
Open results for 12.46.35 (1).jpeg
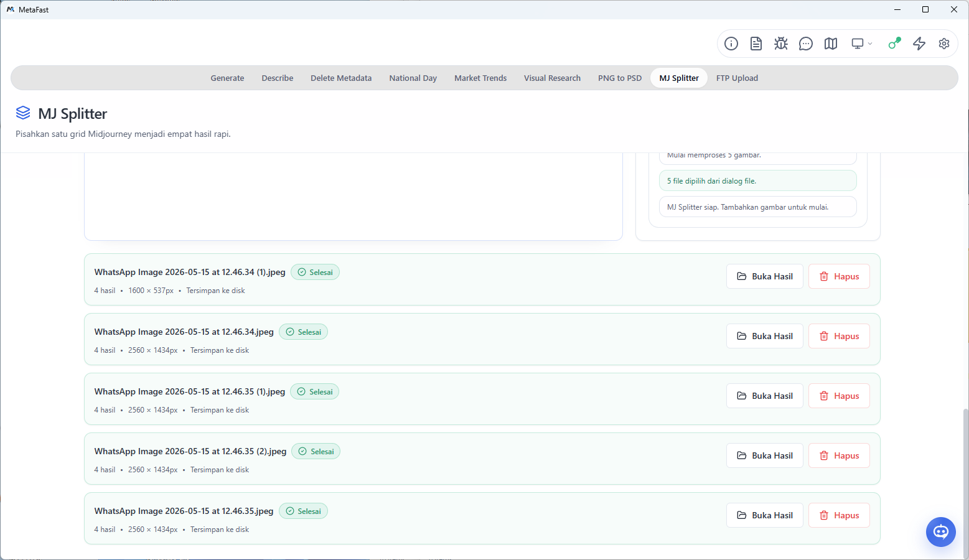[x=765, y=396]
